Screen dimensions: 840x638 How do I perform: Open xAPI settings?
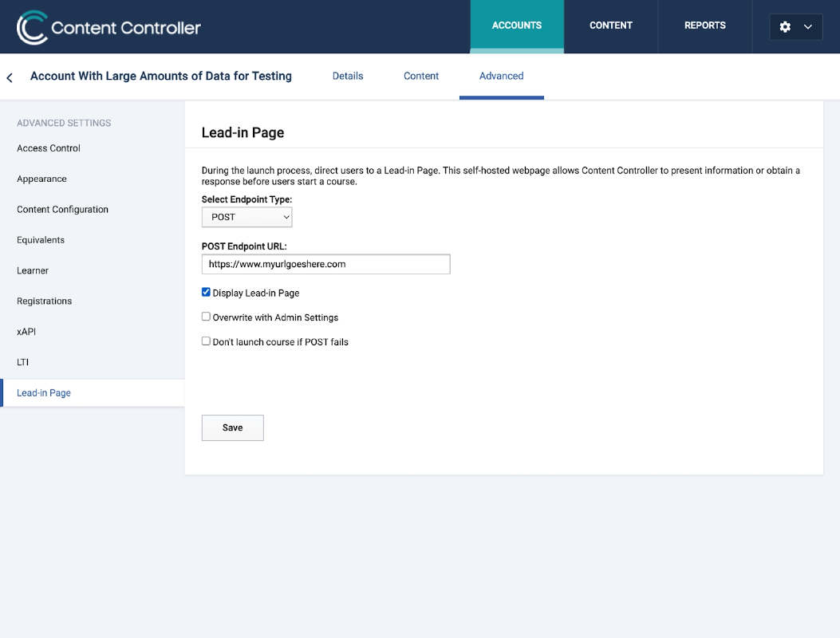tap(26, 332)
